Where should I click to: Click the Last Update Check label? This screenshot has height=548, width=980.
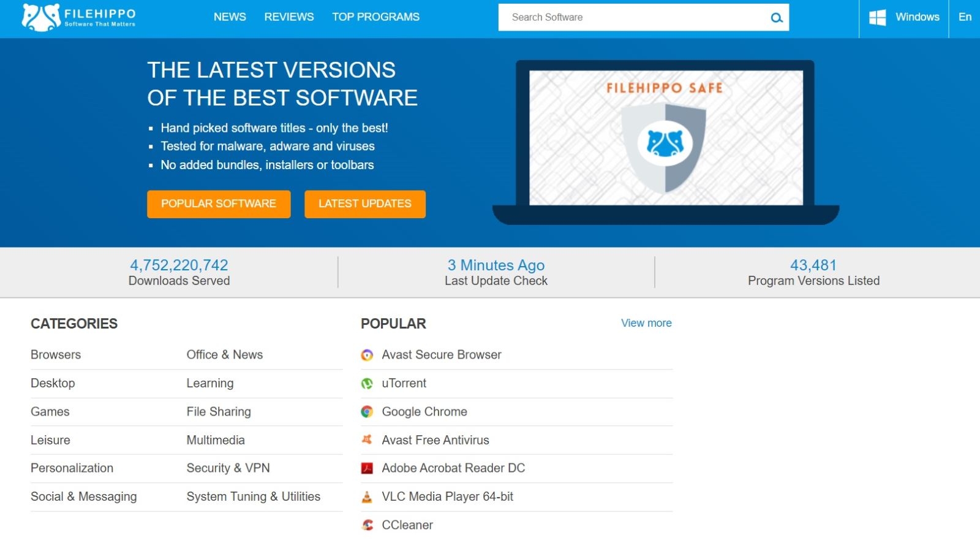click(x=496, y=281)
